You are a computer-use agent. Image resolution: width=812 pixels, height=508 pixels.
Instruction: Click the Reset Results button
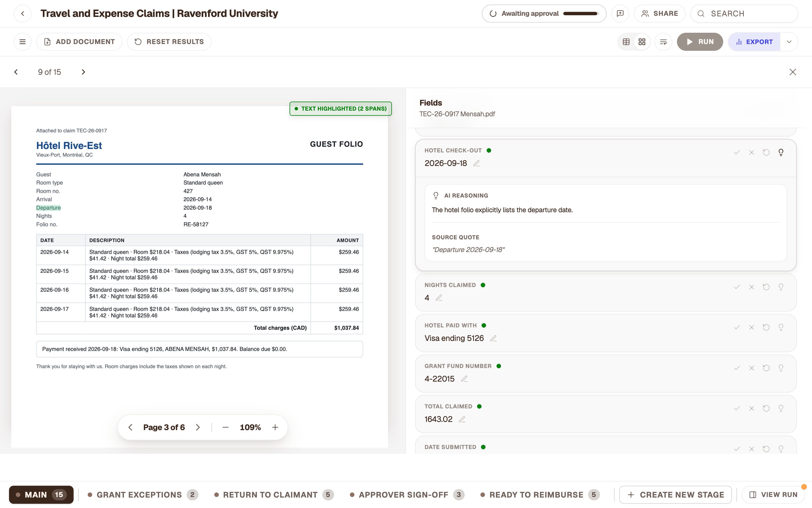[x=169, y=42]
